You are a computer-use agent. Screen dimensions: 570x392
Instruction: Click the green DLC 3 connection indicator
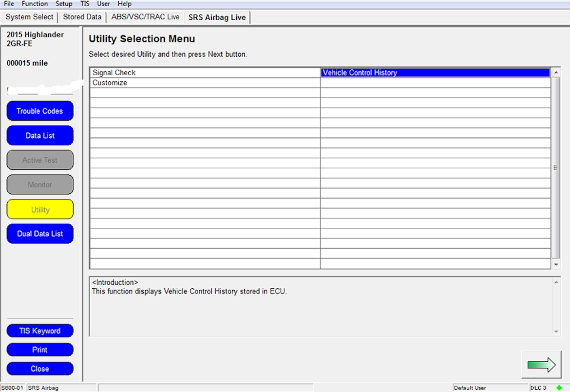coord(559,388)
